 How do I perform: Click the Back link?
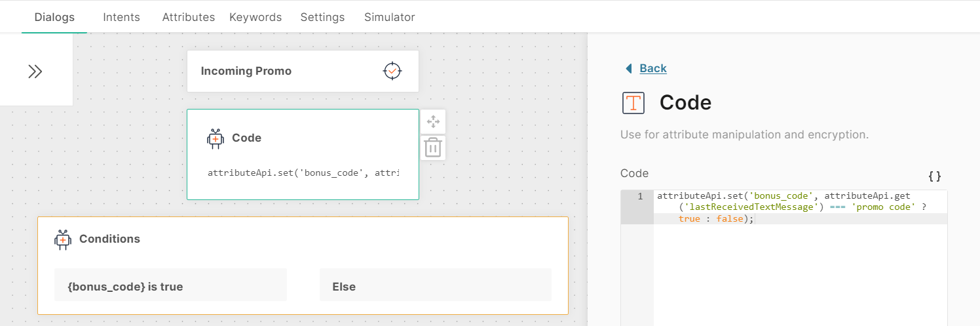[x=653, y=68]
